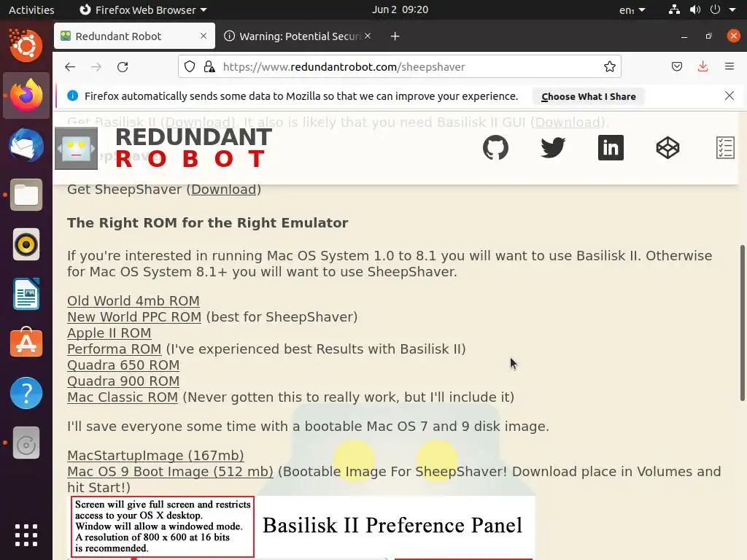The image size is (747, 560).
Task: Bookmark this page with star icon
Action: [x=609, y=66]
